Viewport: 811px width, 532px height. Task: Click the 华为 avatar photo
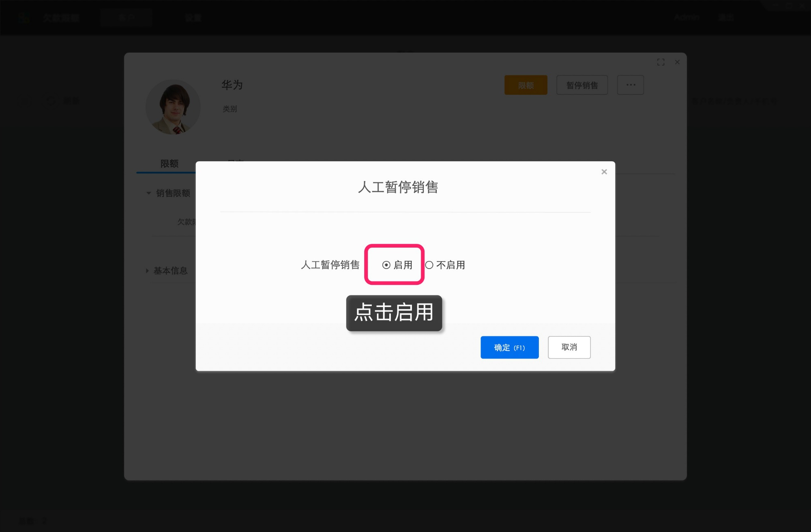pos(173,107)
